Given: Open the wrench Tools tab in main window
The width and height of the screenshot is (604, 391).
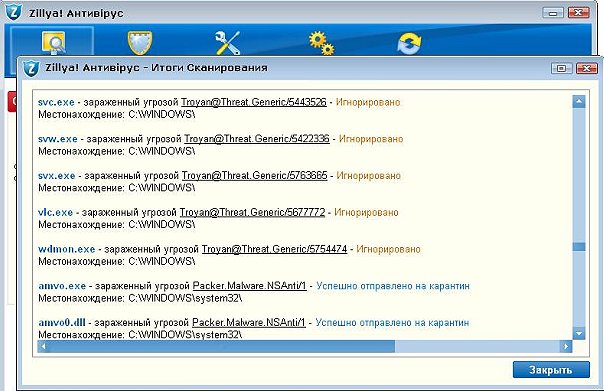Looking at the screenshot, I should (228, 43).
